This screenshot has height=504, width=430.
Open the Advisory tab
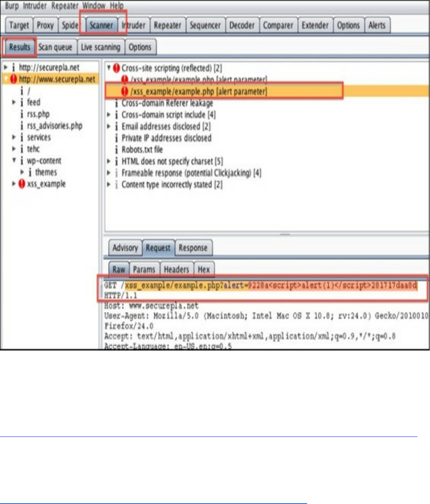(x=125, y=248)
